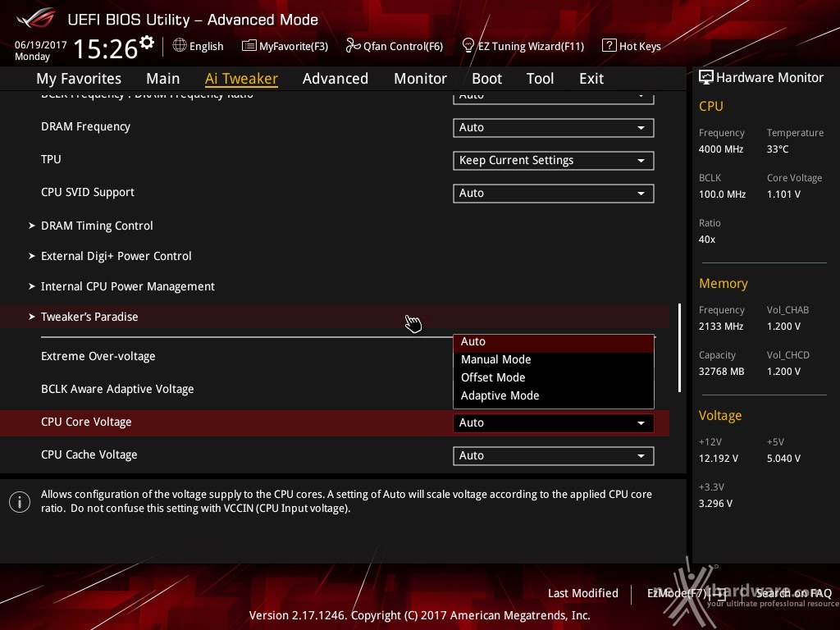The width and height of the screenshot is (840, 630).
Task: Click CPU frequency 4000 MHz value
Action: pos(721,149)
